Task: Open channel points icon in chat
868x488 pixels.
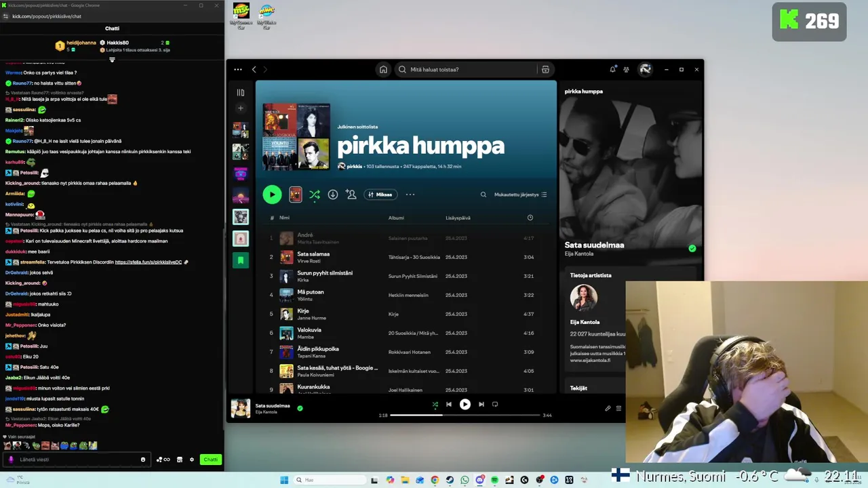Action: [163, 460]
